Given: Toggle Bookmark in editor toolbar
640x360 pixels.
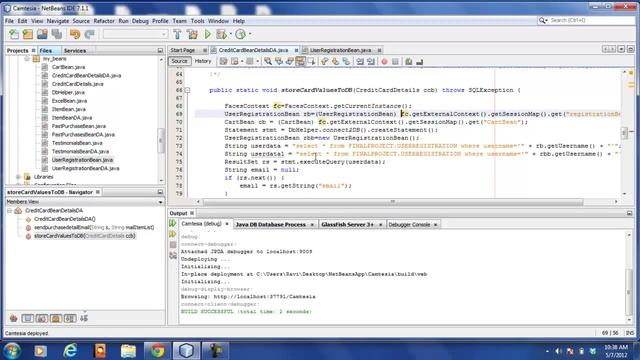Looking at the screenshot, I should (x=346, y=62).
